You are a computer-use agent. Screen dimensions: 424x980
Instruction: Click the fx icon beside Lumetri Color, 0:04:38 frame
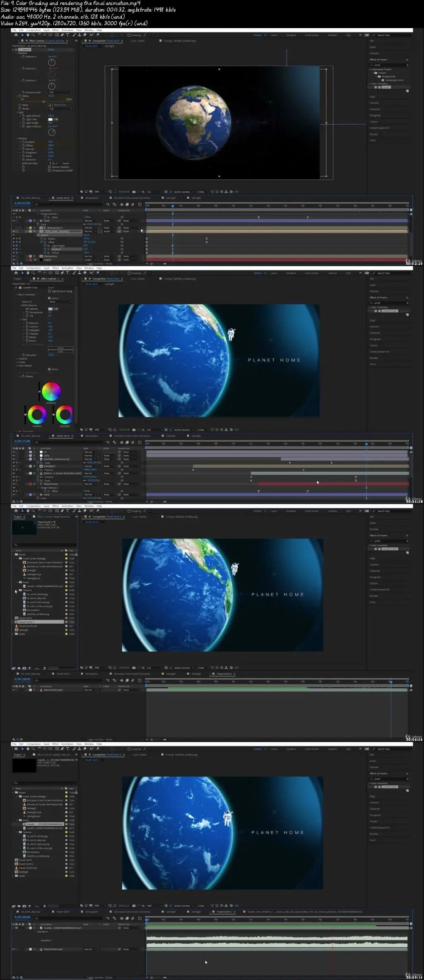pyautogui.click(x=17, y=288)
